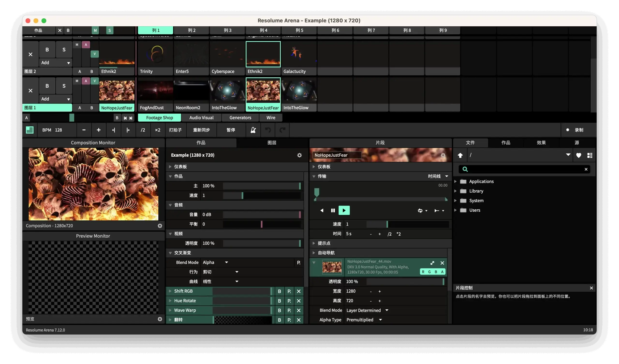Expand the Applications folder
The image size is (619, 364).
pyautogui.click(x=455, y=182)
